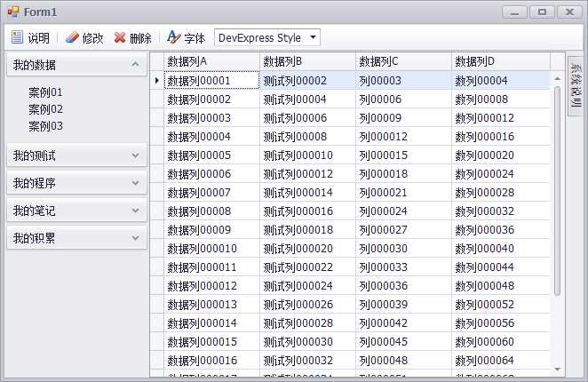Image resolution: width=588 pixels, height=382 pixels.
Task: Select the 案例03 item
Action: click(46, 126)
